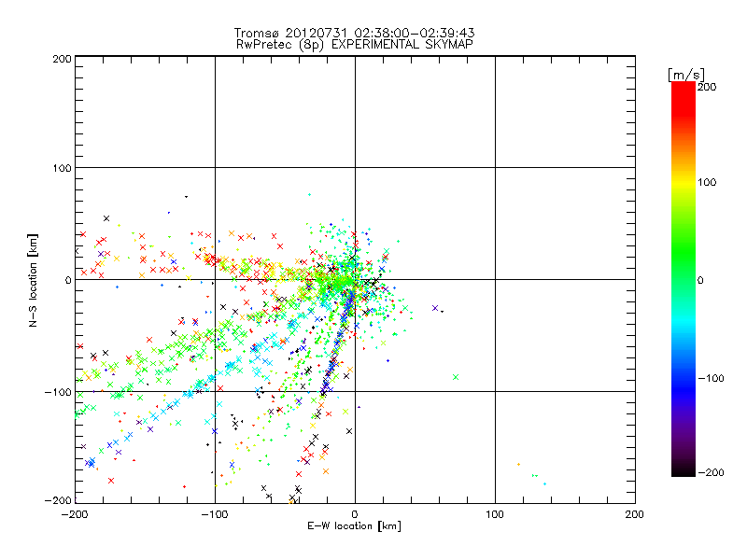Image resolution: width=747 pixels, height=560 pixels.
Task: Select the isolated blue X east of origin
Action: (x=435, y=307)
